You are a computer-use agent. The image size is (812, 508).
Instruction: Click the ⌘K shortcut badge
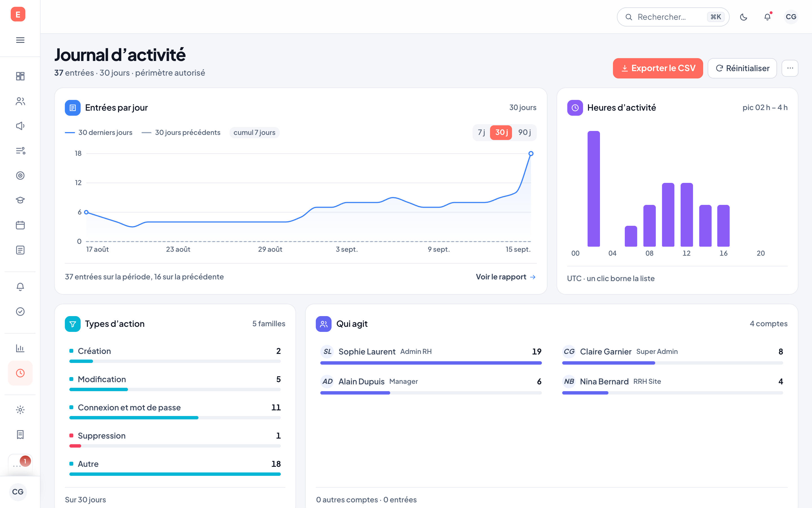pos(716,17)
